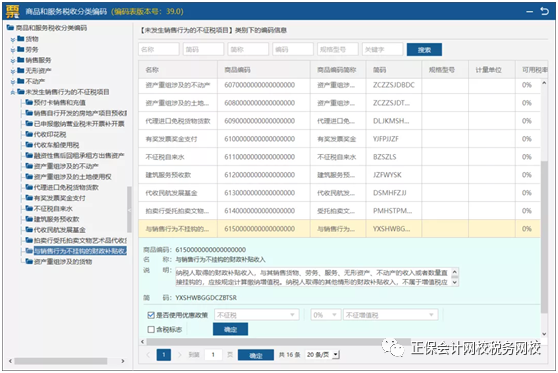This screenshot has width=558, height=373.
Task: Open the 0% tax rate dropdown
Action: (325, 315)
